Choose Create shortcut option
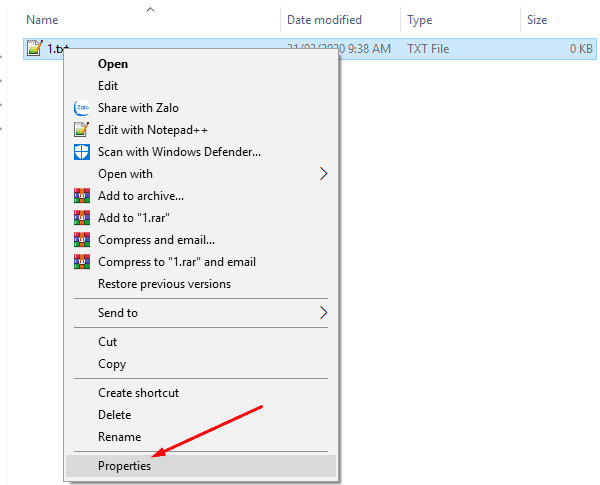600x485 pixels. pos(138,393)
